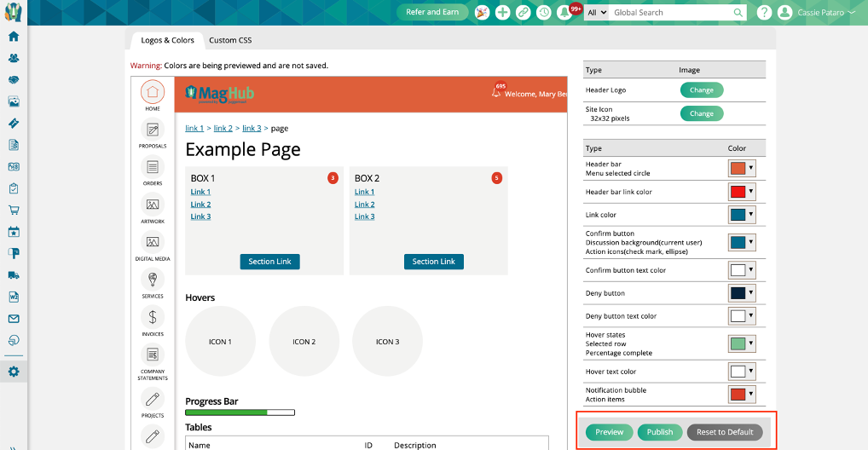Click in the Global Search field
Screen dimensions: 868x450
[x=671, y=13]
